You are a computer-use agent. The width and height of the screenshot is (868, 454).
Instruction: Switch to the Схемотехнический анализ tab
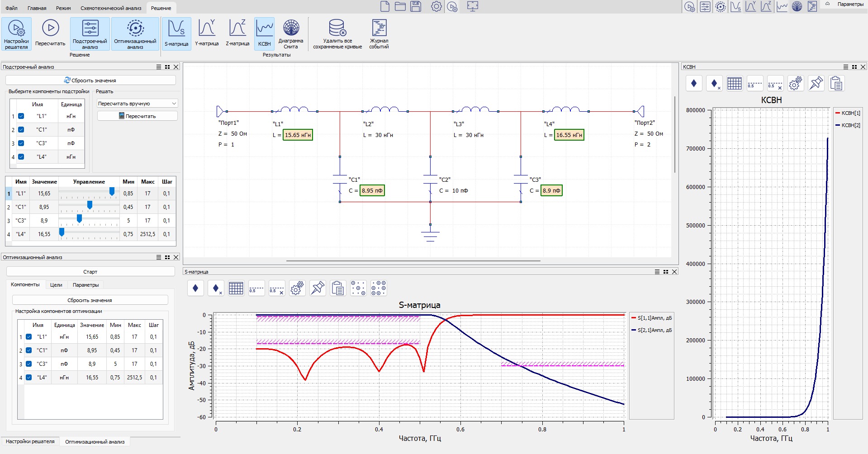(111, 8)
